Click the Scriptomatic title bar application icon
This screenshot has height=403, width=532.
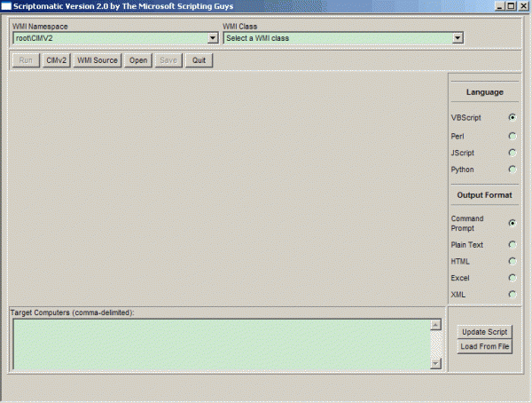(6, 6)
